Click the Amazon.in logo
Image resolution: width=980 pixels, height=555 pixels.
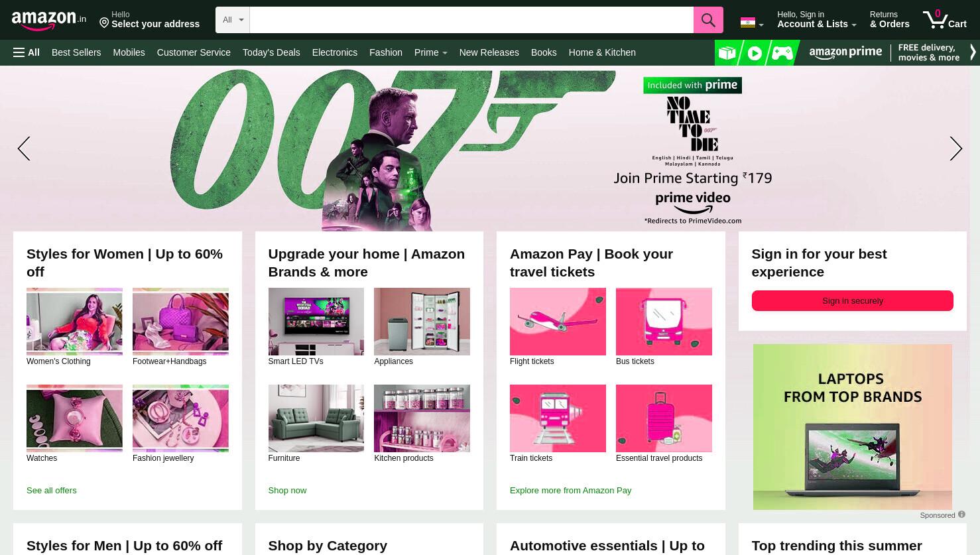point(49,21)
